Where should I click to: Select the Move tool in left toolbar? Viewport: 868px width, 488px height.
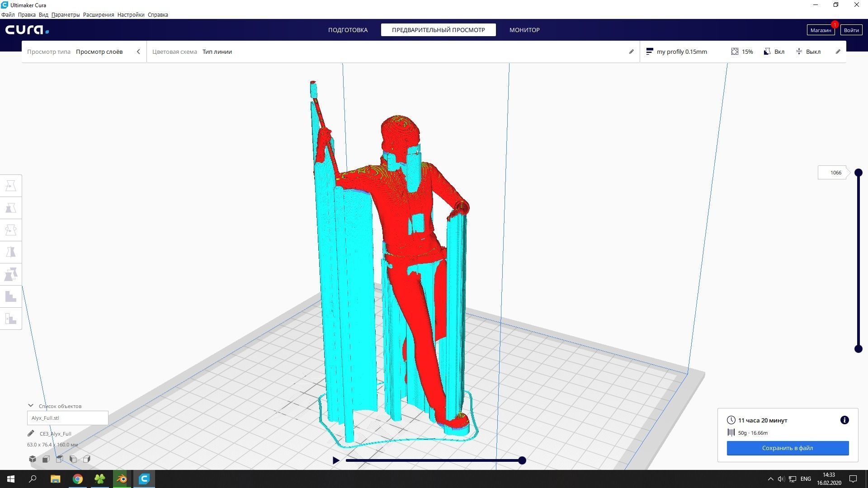tap(11, 186)
